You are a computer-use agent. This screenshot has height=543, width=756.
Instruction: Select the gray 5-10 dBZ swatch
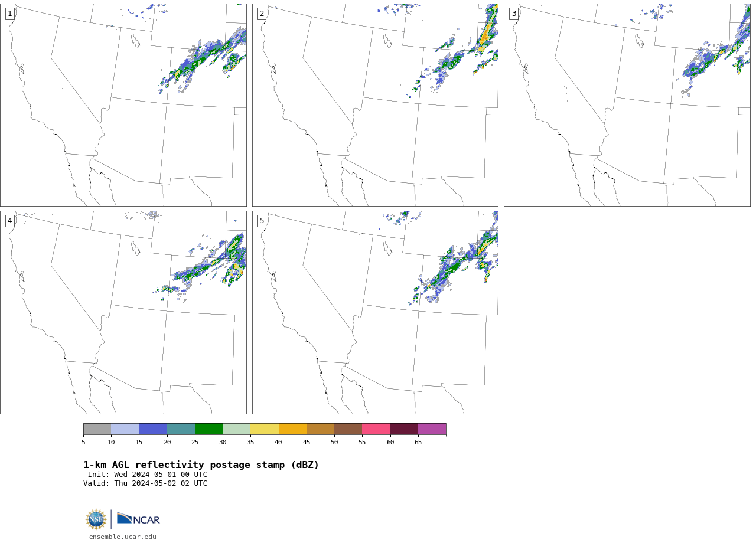click(x=97, y=429)
